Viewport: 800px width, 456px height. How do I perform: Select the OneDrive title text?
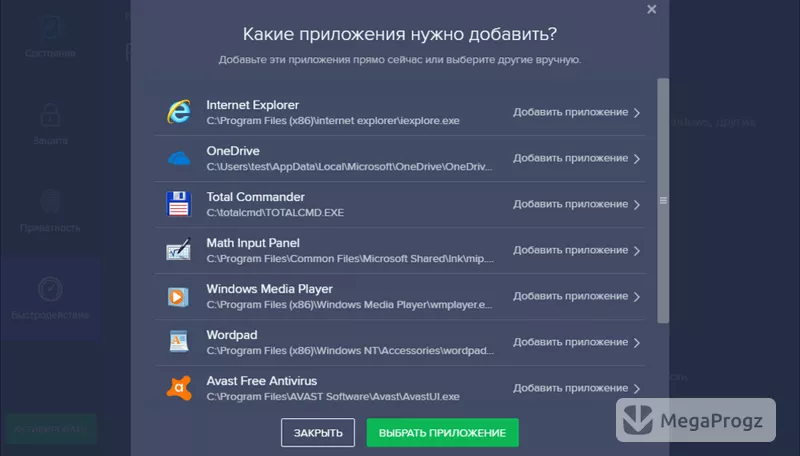[x=233, y=151]
